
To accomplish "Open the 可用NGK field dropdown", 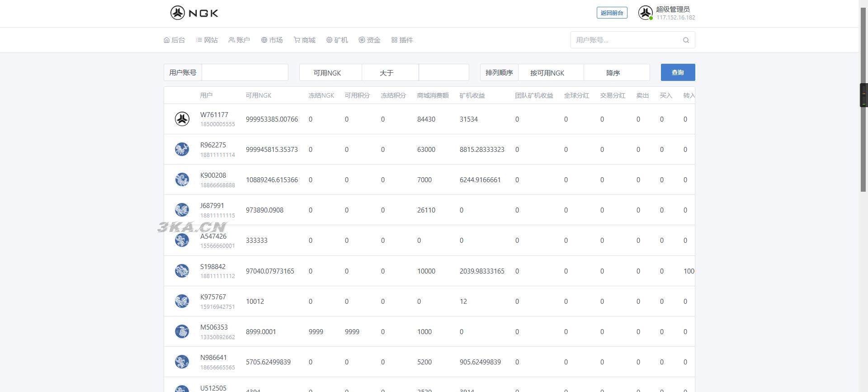I will tap(330, 73).
